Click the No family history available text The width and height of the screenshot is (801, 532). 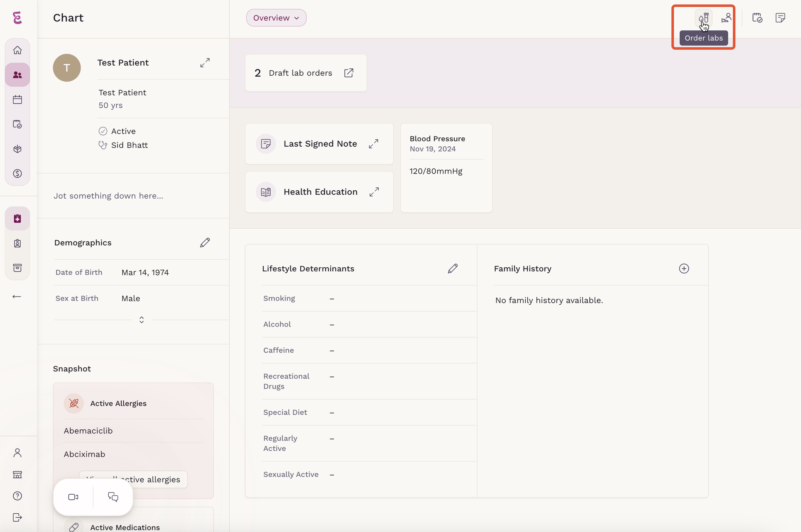point(549,300)
